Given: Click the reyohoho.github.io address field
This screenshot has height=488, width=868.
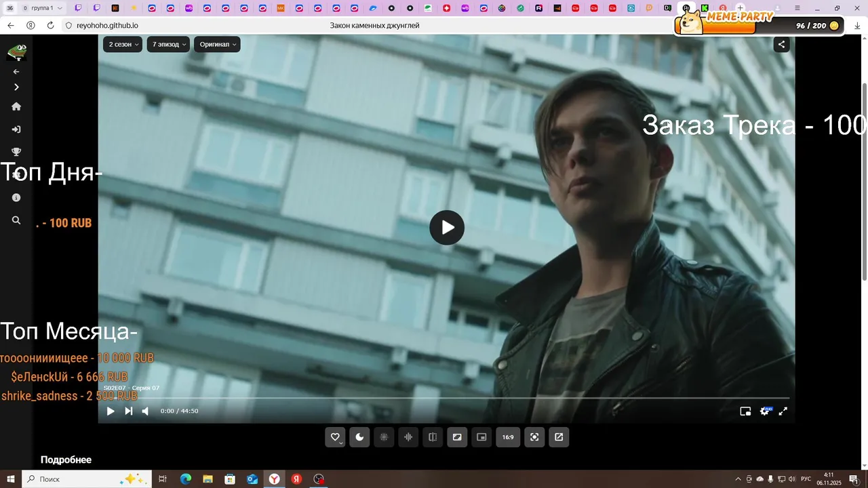Looking at the screenshot, I should (x=108, y=25).
